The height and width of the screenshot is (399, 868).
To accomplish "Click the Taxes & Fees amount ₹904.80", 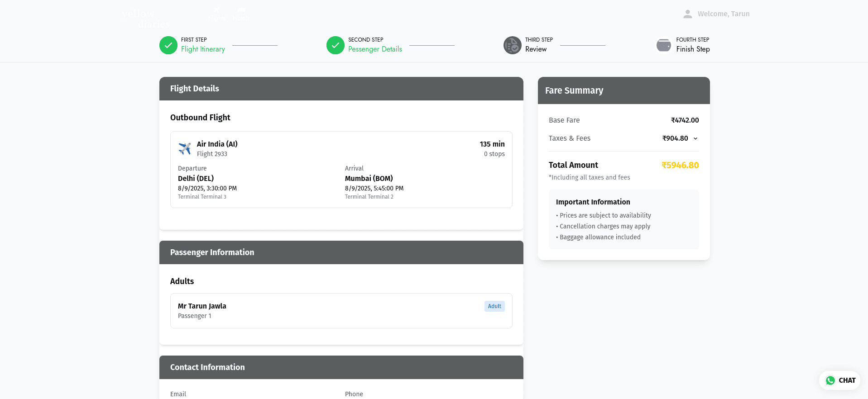I will [x=675, y=138].
